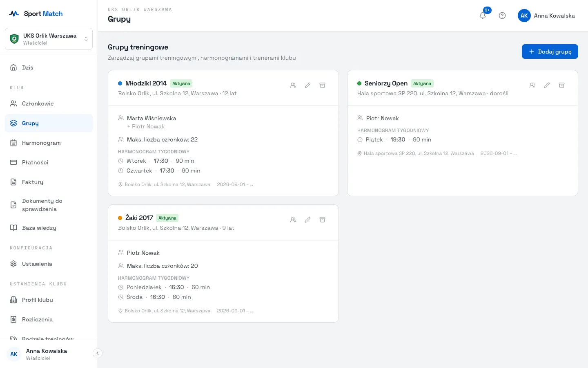Viewport: 588px width, 368px height.
Task: Open the help question mark icon
Action: (x=502, y=16)
